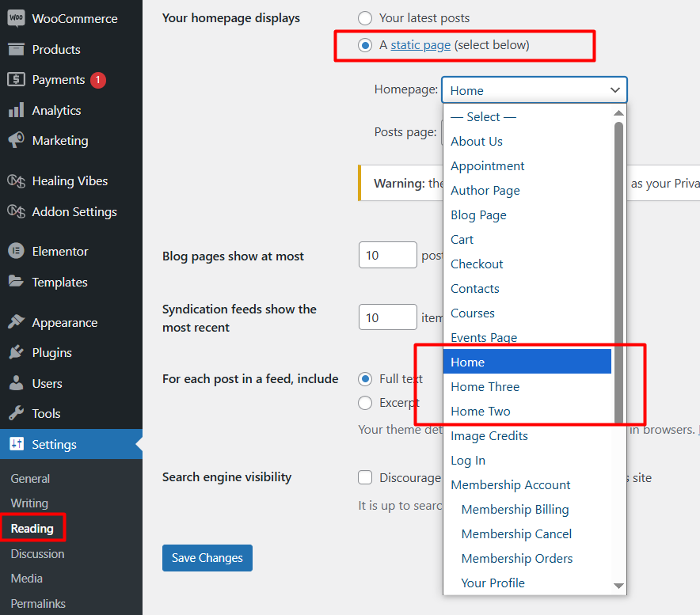This screenshot has height=615, width=700.
Task: Choose 'About Us' in the homepage list
Action: tap(527, 142)
